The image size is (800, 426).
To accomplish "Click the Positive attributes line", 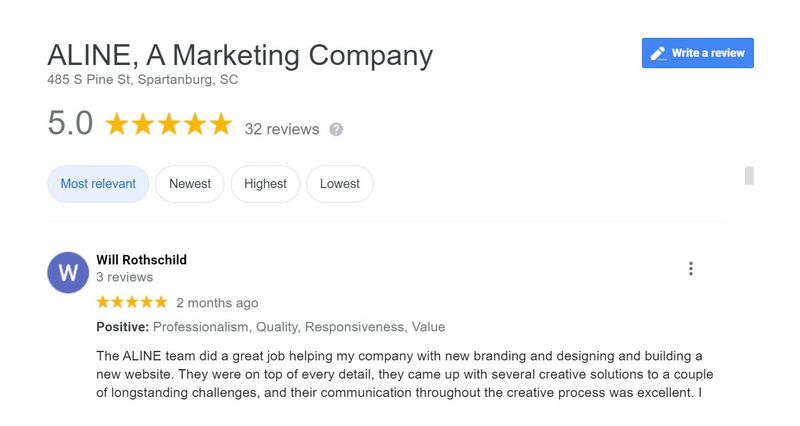I will point(270,327).
